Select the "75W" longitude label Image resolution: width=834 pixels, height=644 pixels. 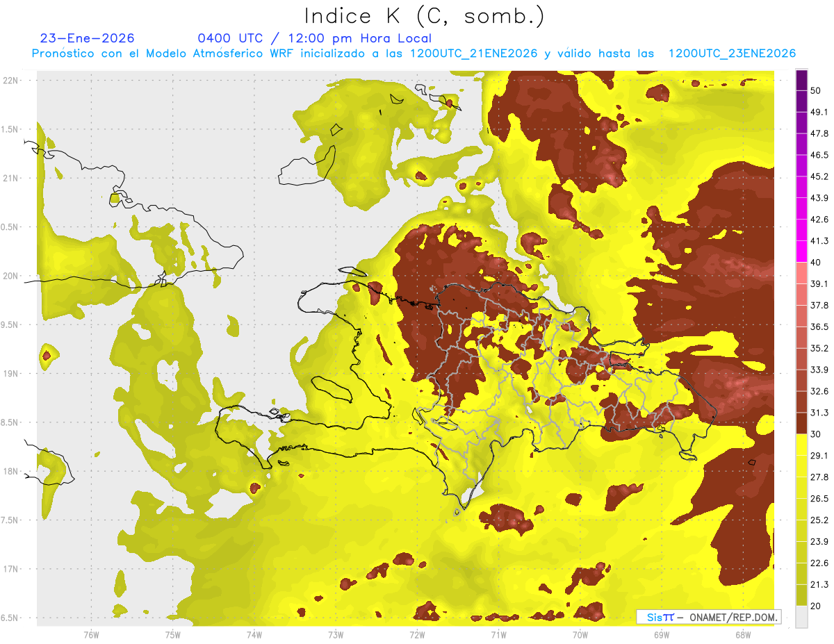[172, 635]
